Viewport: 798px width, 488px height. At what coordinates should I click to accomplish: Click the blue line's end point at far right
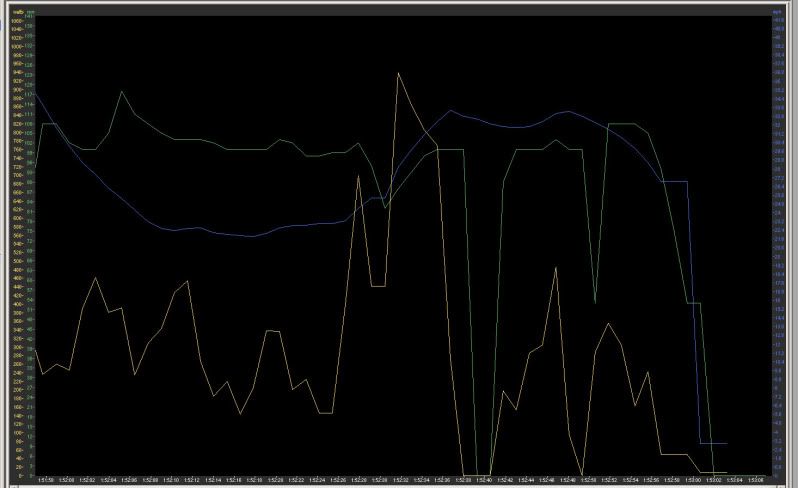click(726, 443)
